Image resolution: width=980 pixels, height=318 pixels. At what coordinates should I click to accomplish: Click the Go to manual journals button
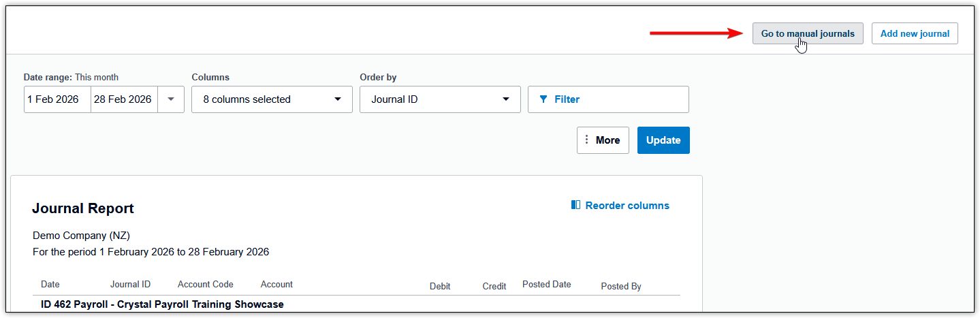[x=807, y=33]
